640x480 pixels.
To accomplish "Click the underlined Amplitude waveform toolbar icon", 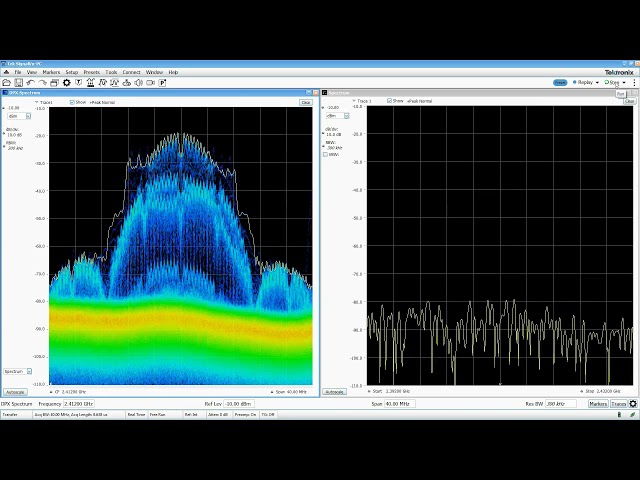I will click(115, 83).
